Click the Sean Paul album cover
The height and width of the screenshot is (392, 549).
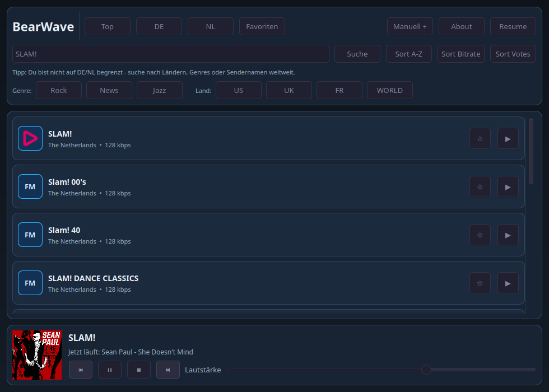(x=37, y=355)
